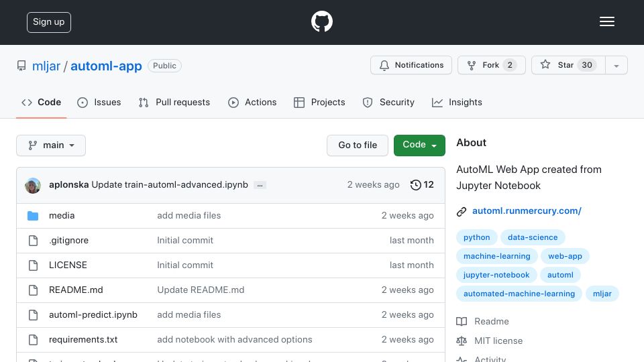Click the automl-predict.ipynb file icon
The image size is (644, 362).
click(x=34, y=315)
